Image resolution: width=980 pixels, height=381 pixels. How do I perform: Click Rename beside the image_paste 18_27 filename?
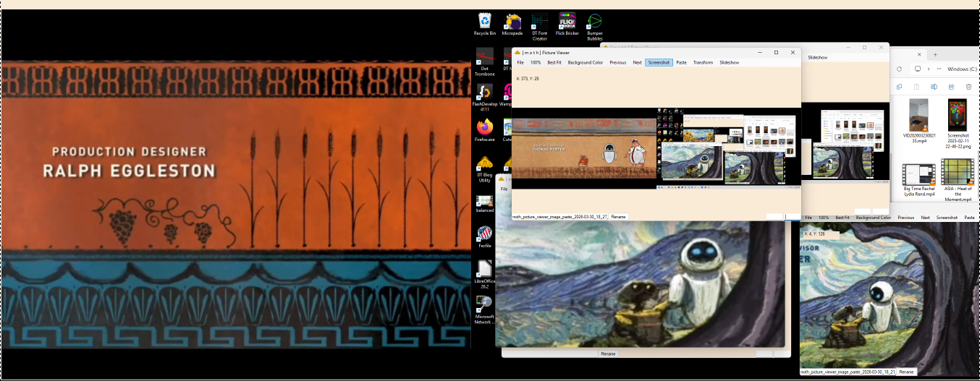click(618, 217)
